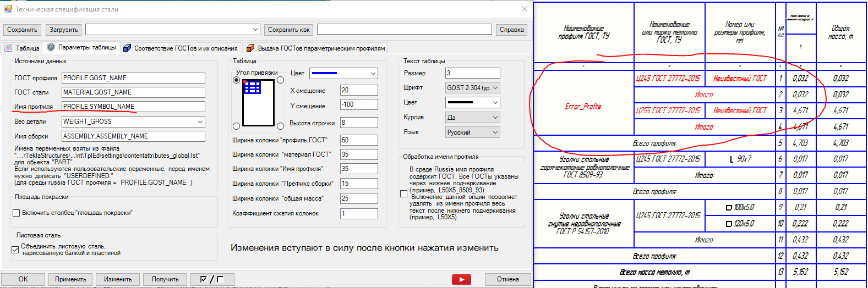Click the Сохранить как name field
The height and width of the screenshot is (288, 868).
[x=405, y=30]
